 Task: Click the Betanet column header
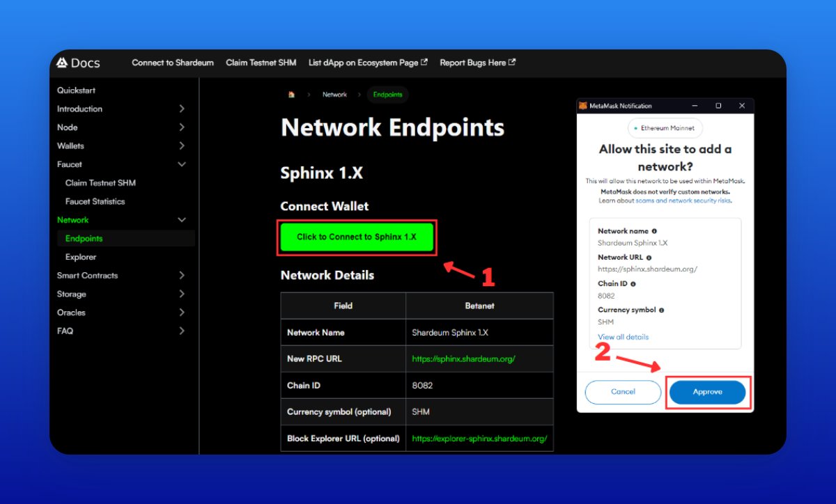[479, 306]
